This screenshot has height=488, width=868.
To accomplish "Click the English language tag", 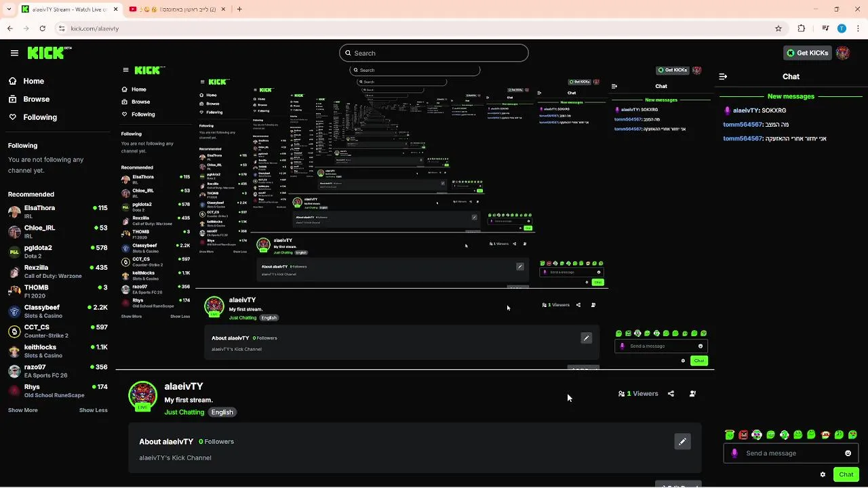I will [x=222, y=412].
